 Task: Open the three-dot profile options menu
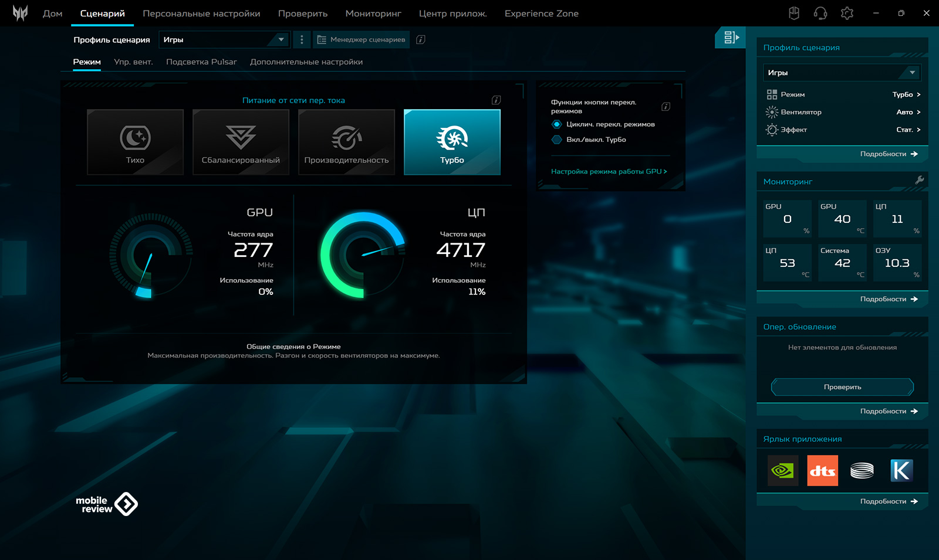(x=302, y=40)
